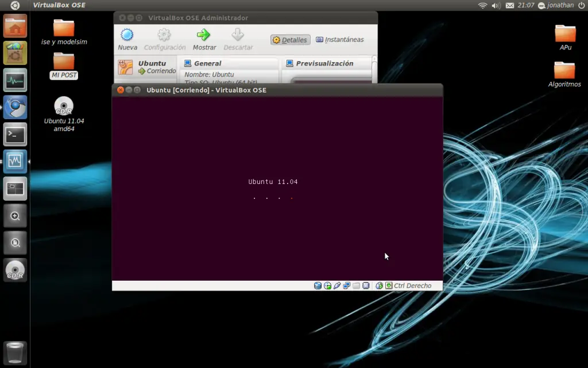Click the Ctrl Derecho host key label
The height and width of the screenshot is (368, 588).
click(412, 286)
